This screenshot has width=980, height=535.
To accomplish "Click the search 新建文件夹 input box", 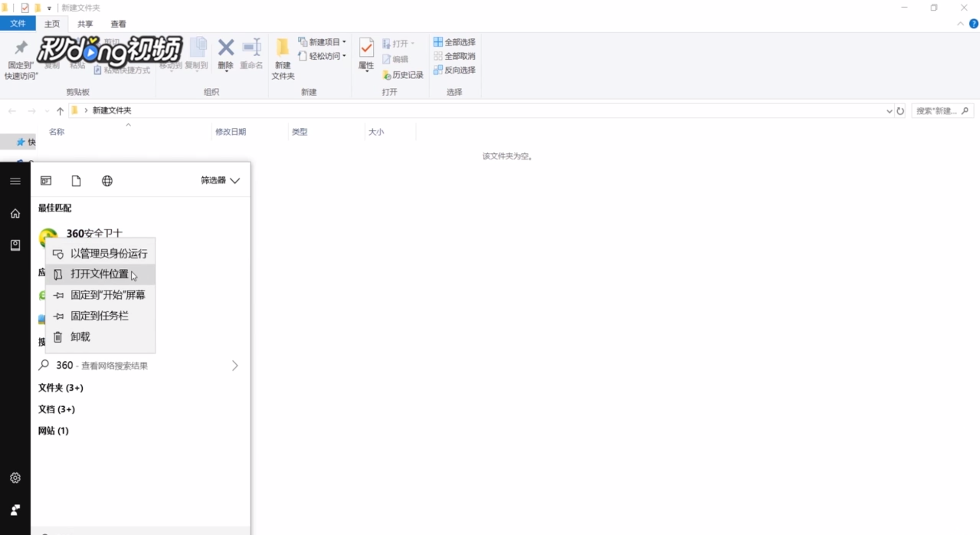I will [x=943, y=111].
